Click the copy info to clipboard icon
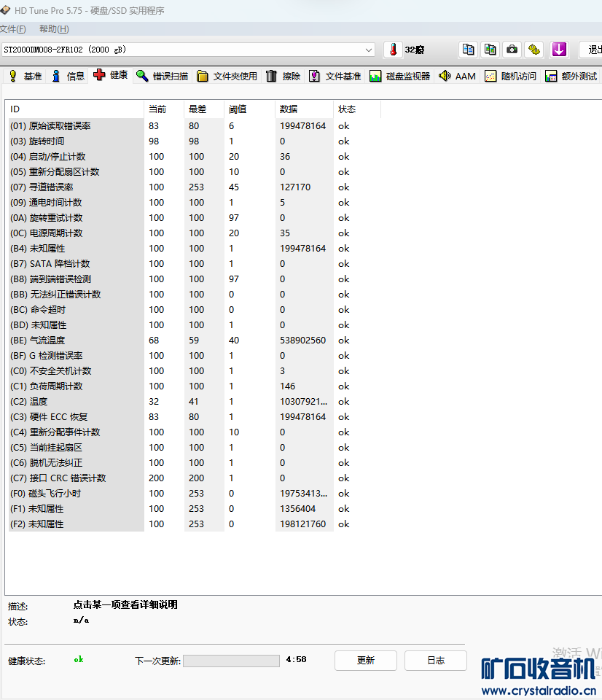This screenshot has width=602, height=700. [x=469, y=50]
